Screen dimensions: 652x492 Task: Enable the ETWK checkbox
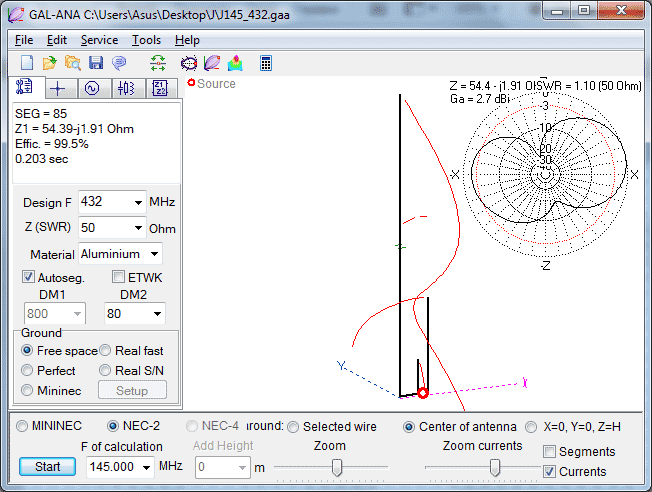[119, 277]
